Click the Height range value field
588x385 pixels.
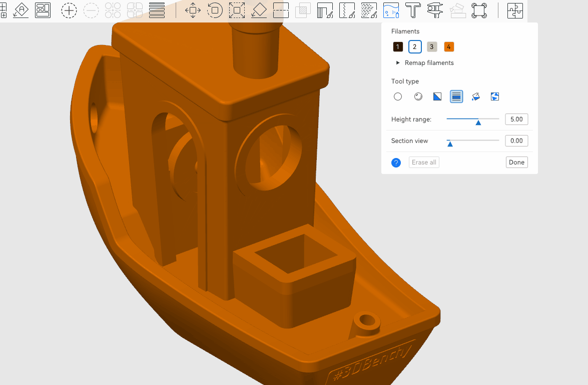(x=516, y=119)
